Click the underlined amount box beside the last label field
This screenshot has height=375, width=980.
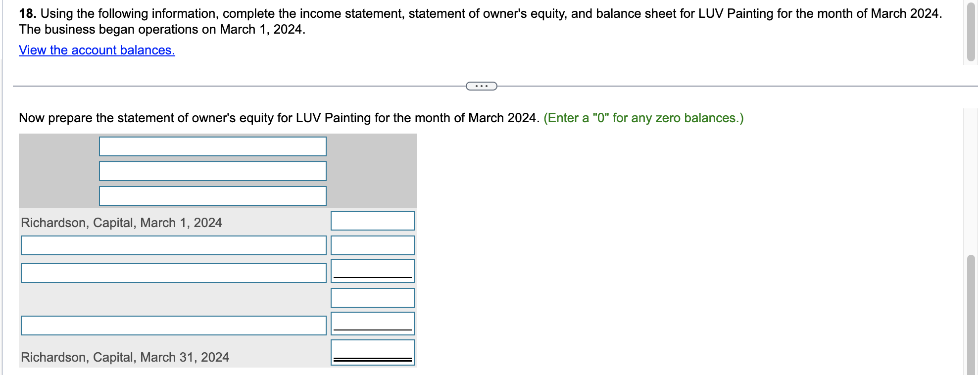coord(372,323)
